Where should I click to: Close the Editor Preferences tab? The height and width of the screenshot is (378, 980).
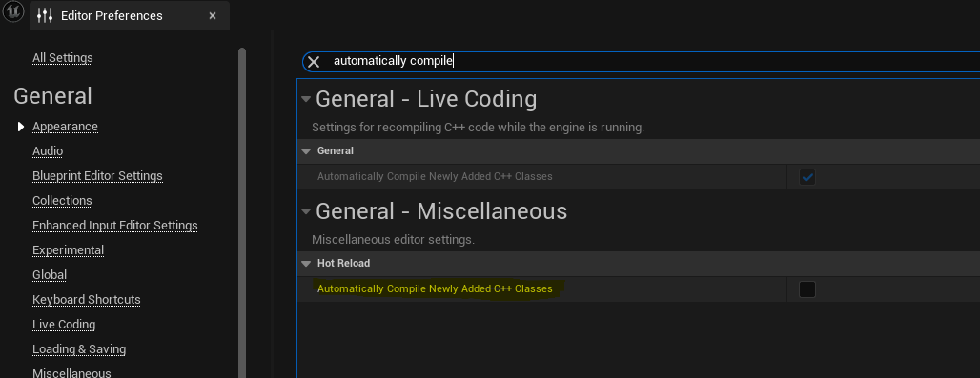[213, 15]
